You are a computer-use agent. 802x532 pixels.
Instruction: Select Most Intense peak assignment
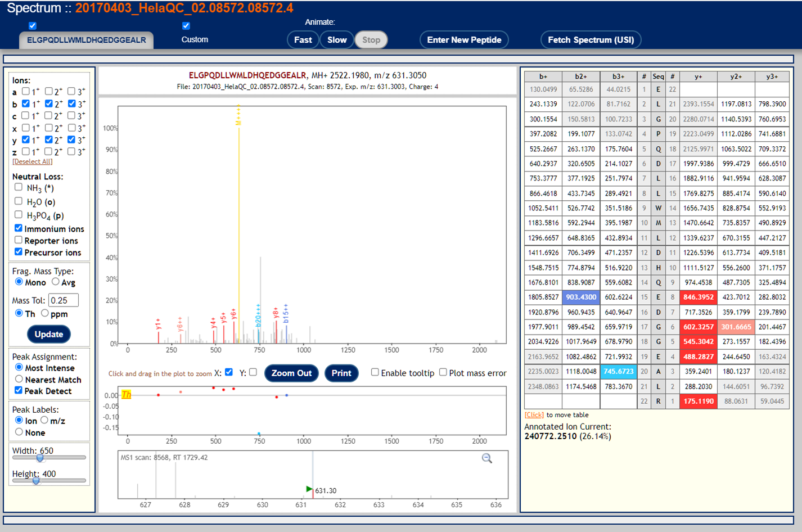[19, 367]
